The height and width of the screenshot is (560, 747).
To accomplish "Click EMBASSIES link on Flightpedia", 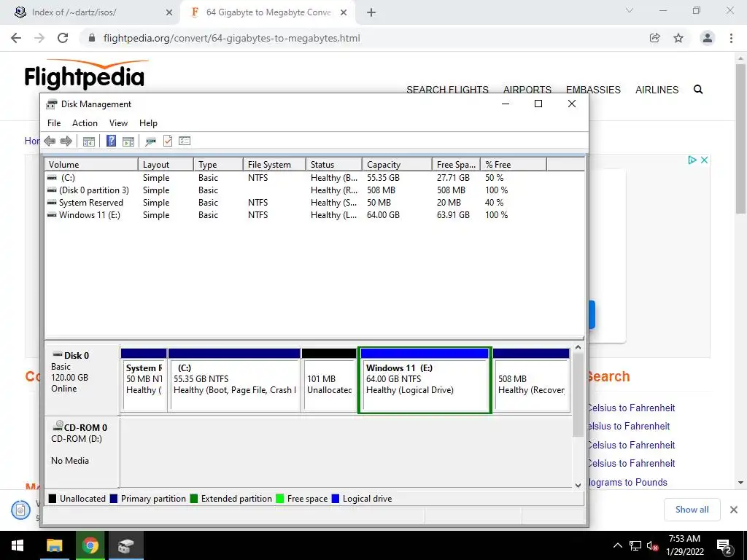I will pos(593,90).
